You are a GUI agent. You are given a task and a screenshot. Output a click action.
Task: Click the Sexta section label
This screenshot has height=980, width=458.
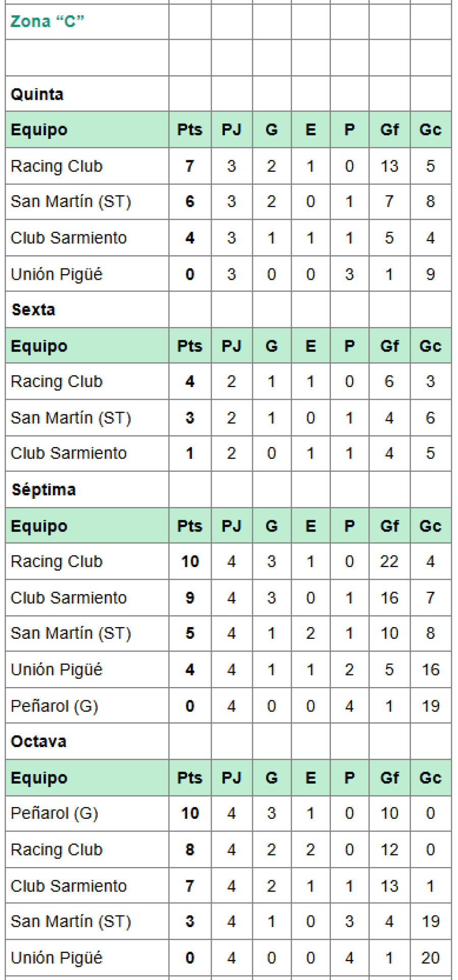33,310
